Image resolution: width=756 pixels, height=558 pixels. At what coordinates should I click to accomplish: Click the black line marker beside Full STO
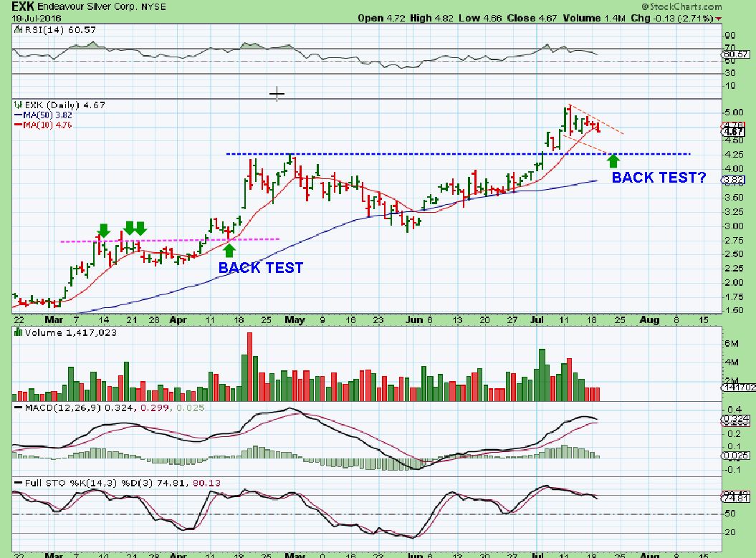coord(19,483)
